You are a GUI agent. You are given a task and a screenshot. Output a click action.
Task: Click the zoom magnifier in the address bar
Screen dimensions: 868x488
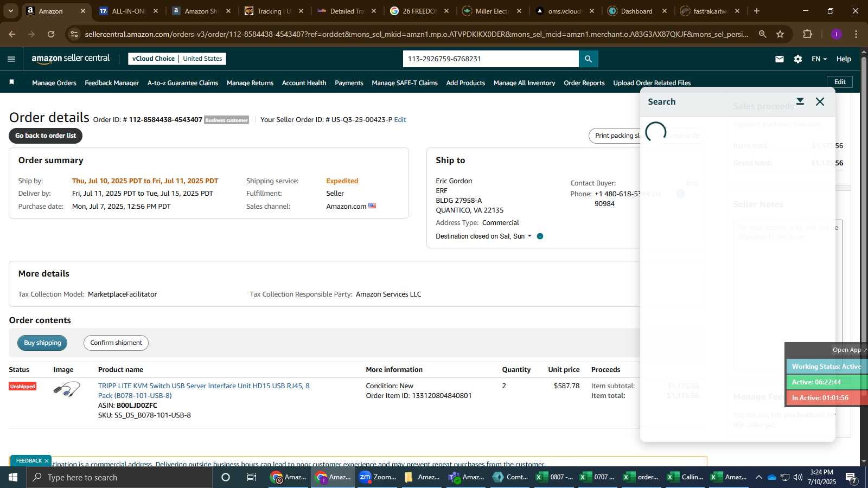[762, 34]
